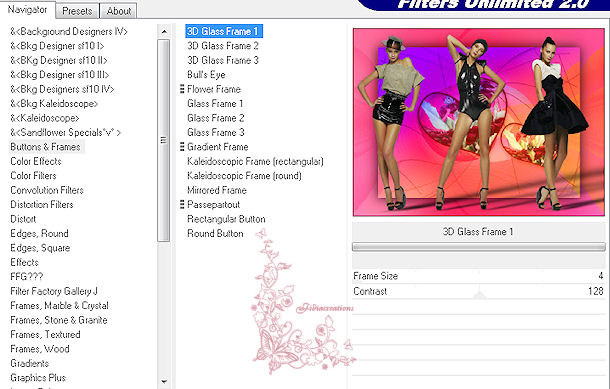
Task: Select Frames, Marble & Crystal category
Action: coord(60,305)
